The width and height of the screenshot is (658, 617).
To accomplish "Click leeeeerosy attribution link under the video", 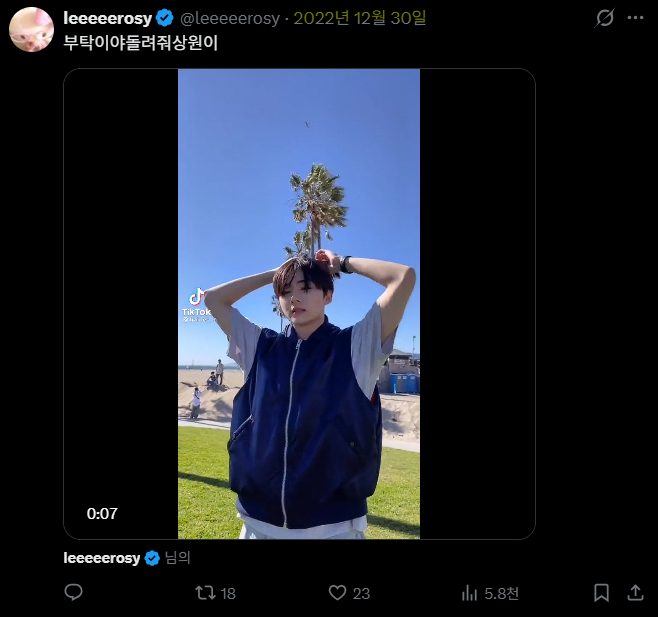I will pos(101,558).
